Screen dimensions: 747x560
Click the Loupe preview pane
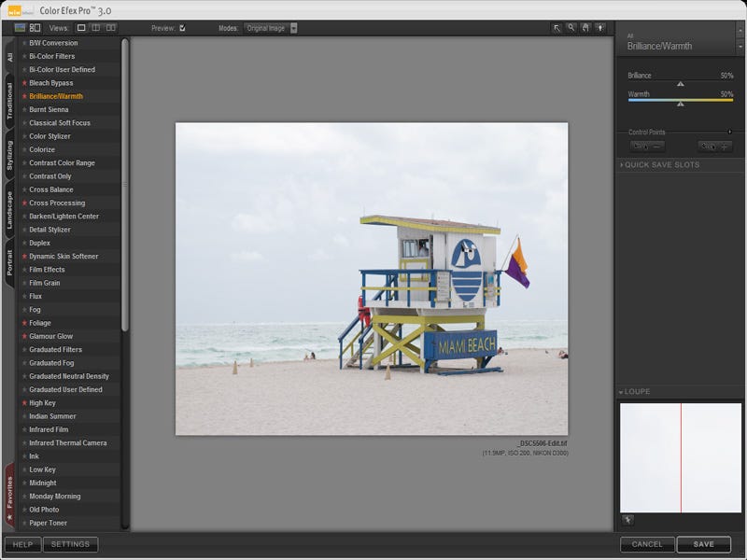point(681,457)
